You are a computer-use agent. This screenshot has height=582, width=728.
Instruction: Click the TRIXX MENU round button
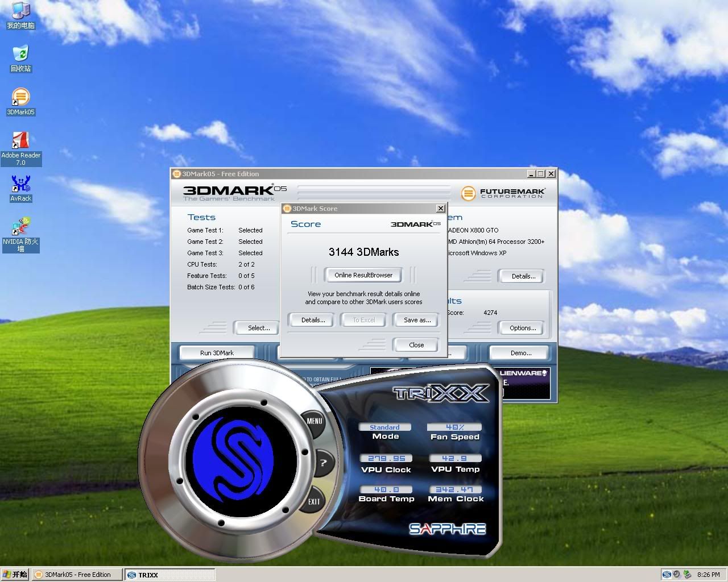coord(315,421)
